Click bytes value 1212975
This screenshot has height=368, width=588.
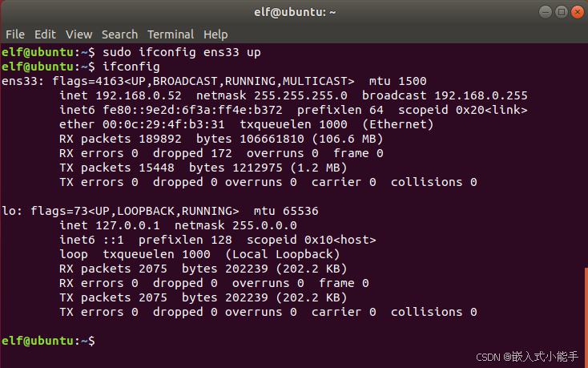click(x=257, y=168)
